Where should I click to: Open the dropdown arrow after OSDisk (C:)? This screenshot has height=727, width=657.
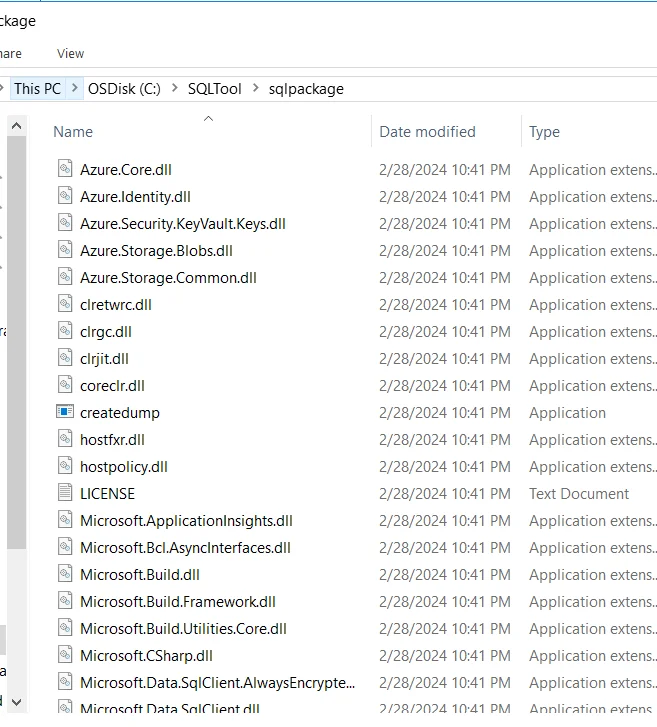pos(174,89)
